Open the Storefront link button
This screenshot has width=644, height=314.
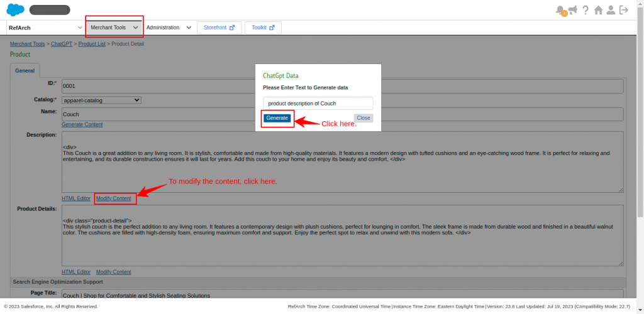coord(218,28)
